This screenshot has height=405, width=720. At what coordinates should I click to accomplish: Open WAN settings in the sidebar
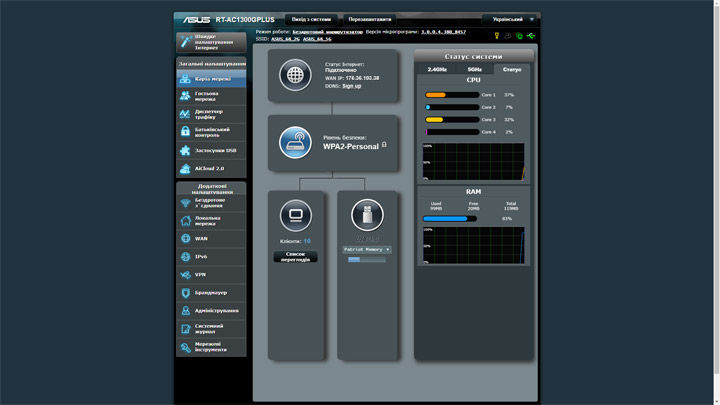tap(211, 239)
